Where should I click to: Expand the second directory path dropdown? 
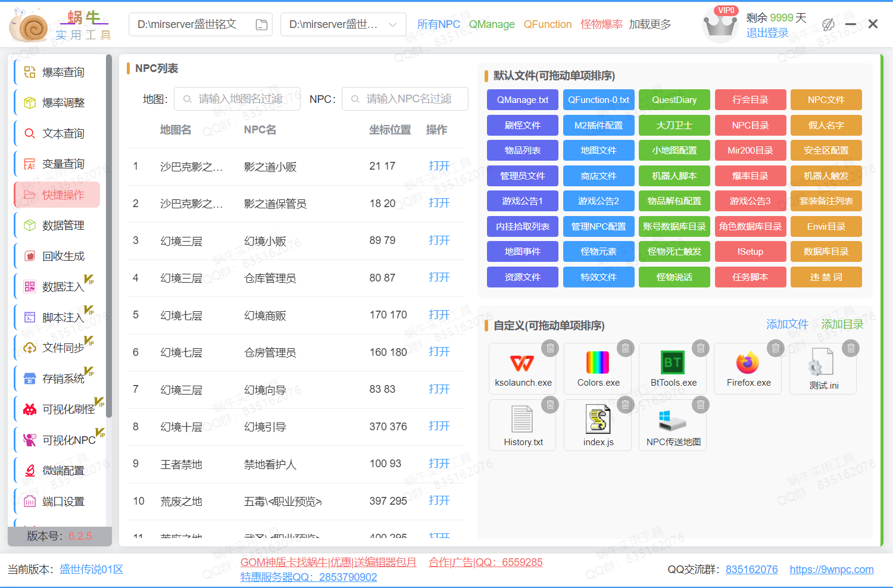(392, 24)
